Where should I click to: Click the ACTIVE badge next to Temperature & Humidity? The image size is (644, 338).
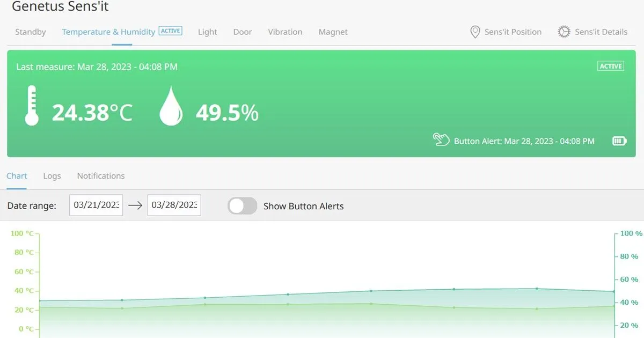click(x=171, y=31)
